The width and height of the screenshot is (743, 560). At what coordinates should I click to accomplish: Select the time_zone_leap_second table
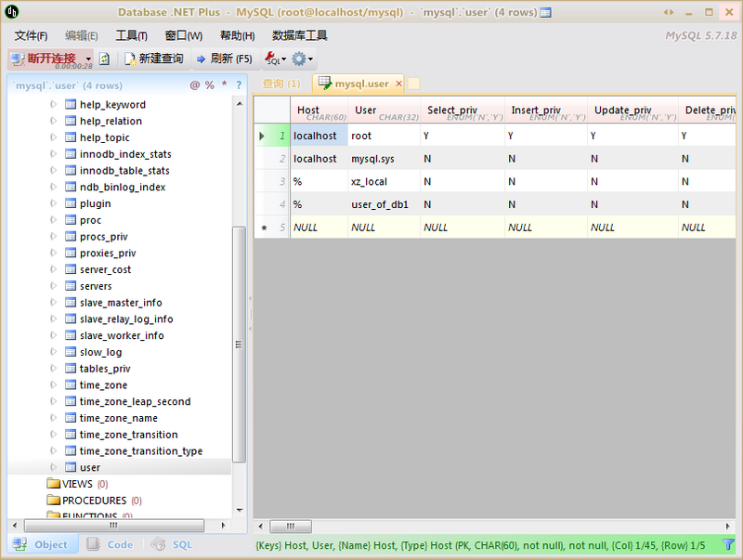point(135,401)
